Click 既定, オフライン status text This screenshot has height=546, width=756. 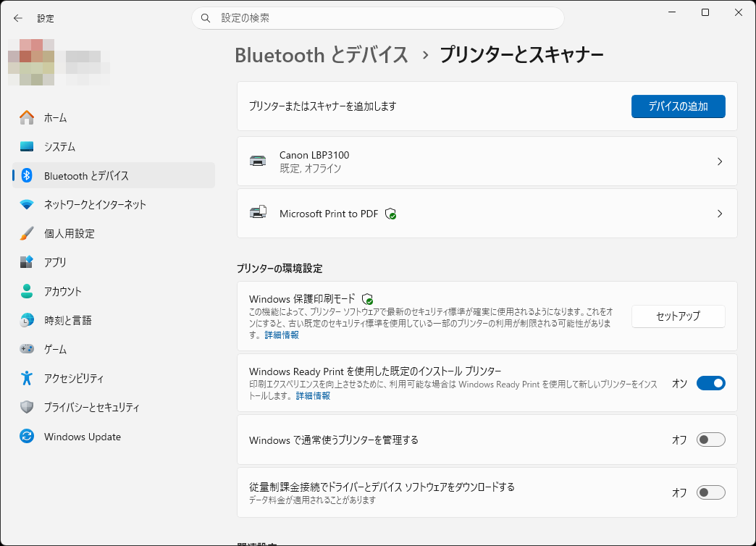(311, 168)
